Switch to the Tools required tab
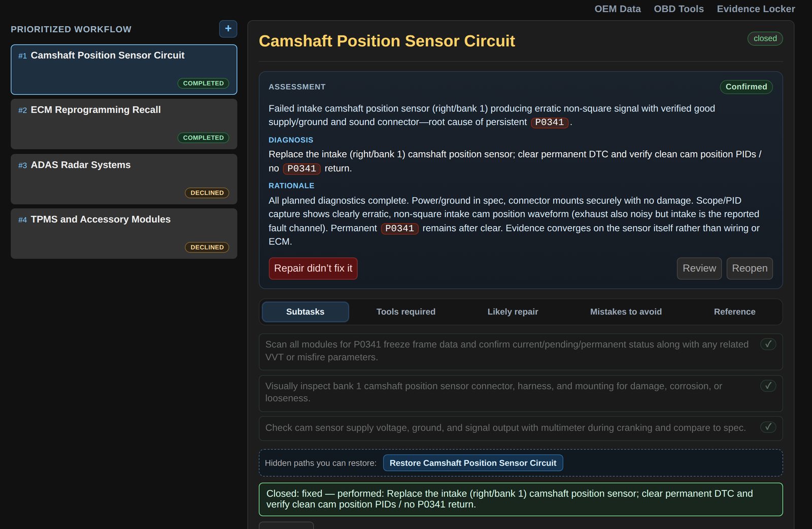 point(406,312)
